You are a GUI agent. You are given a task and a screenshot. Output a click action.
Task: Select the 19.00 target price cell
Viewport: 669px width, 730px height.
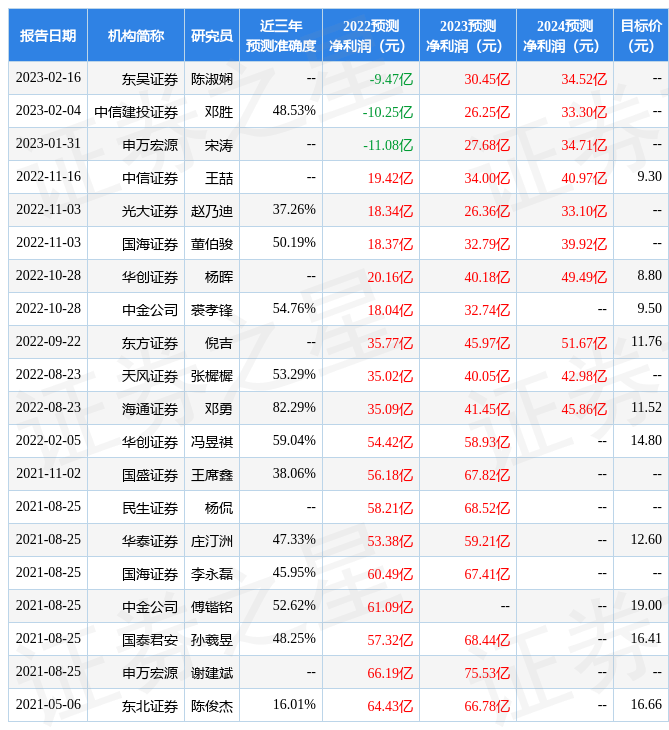(646, 606)
